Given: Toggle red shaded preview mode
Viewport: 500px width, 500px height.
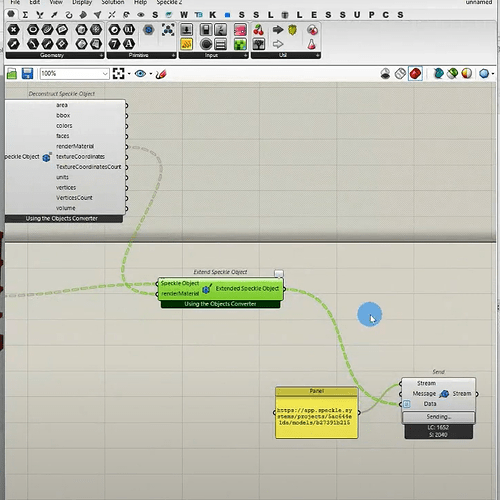Looking at the screenshot, I should [x=415, y=74].
